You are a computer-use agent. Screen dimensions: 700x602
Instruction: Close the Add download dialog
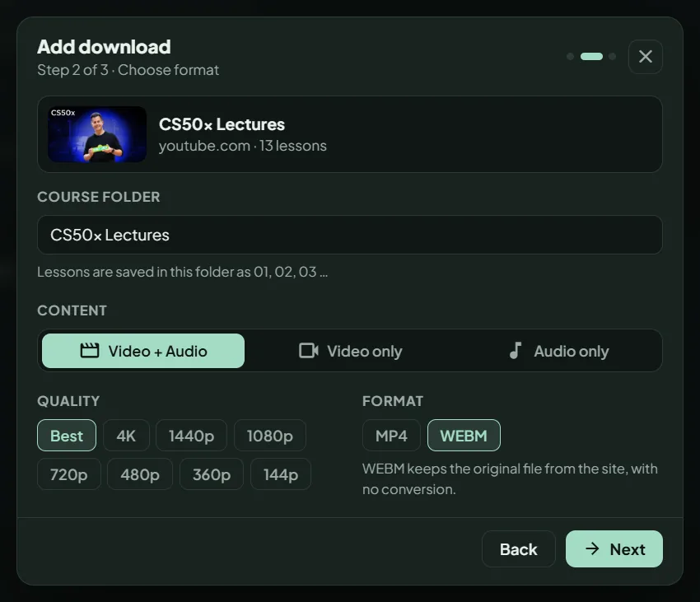pyautogui.click(x=645, y=57)
